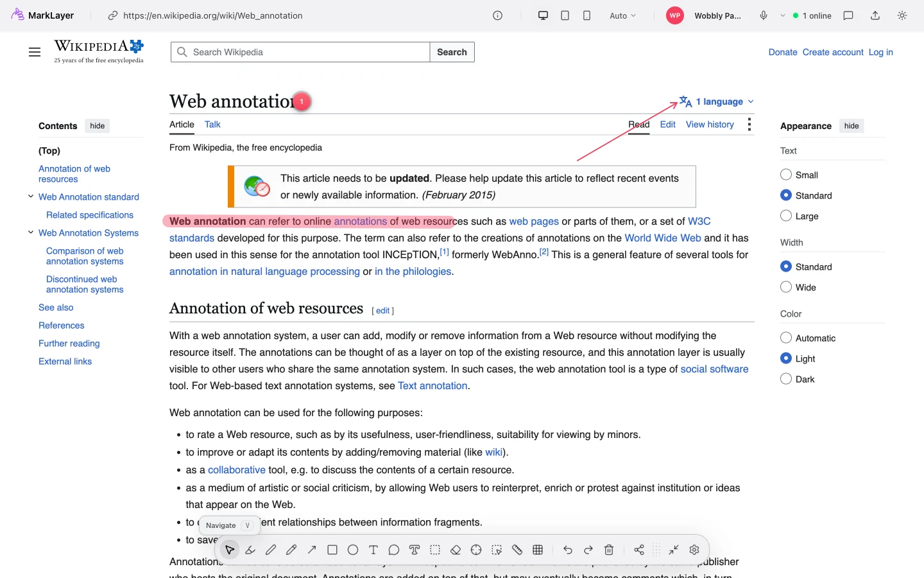Undo the last annotation

pos(568,550)
